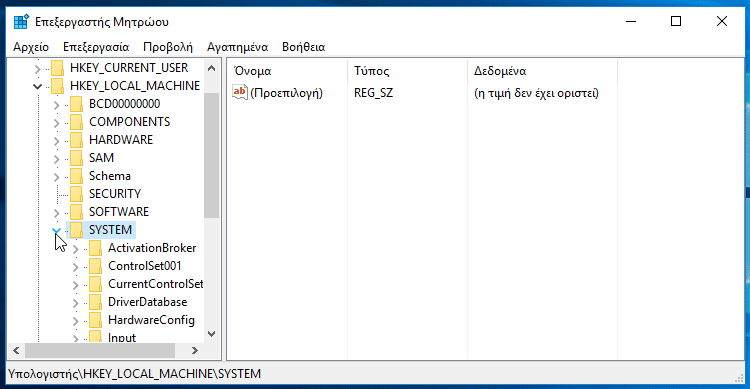750x389 pixels.
Task: Select the SECURITY key label
Action: tap(115, 194)
